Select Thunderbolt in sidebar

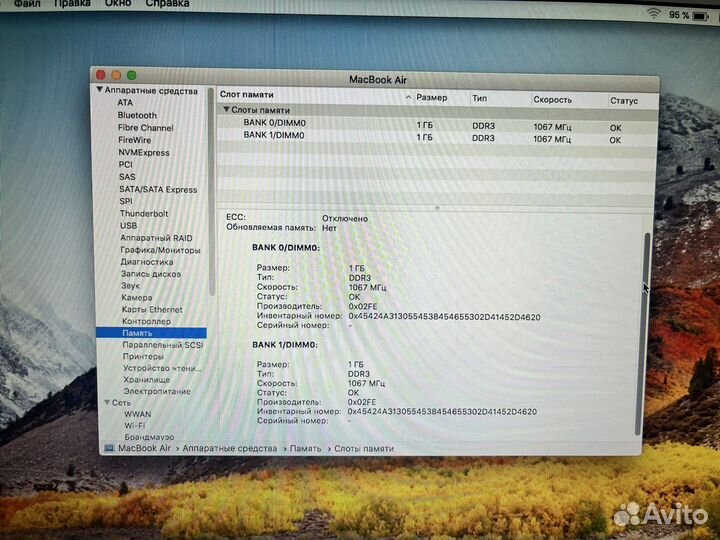tap(144, 214)
